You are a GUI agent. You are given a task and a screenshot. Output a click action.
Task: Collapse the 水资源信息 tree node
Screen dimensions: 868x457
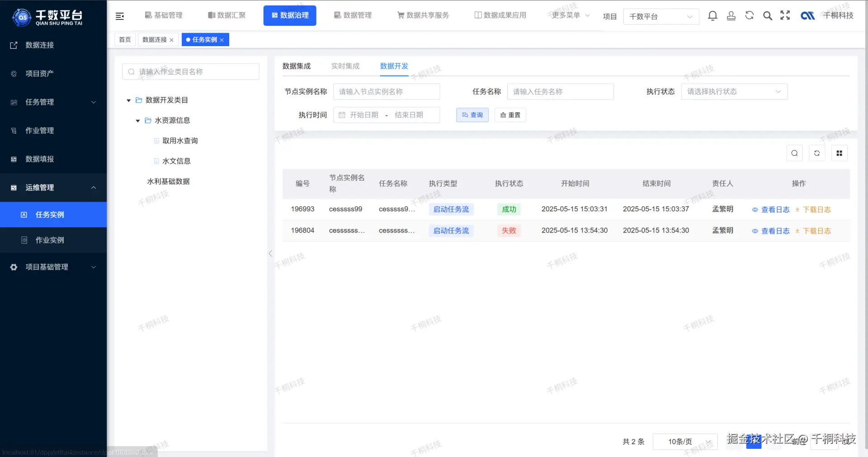click(x=138, y=121)
